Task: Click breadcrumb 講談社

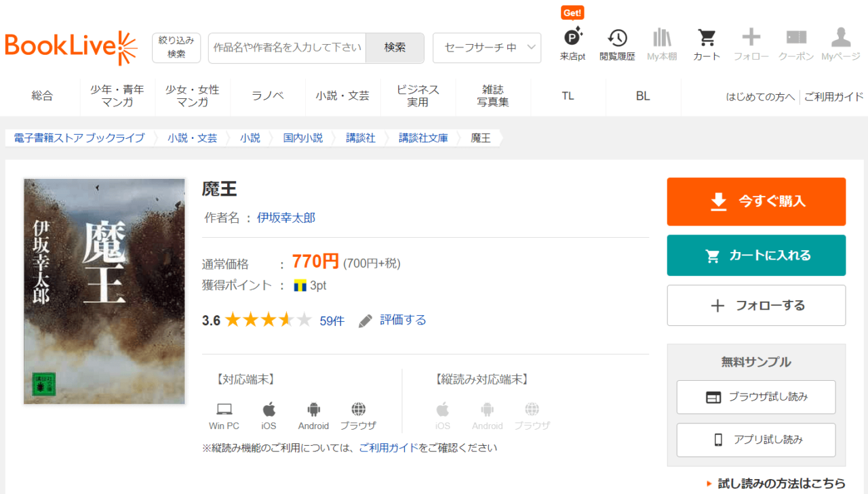Action: point(361,138)
